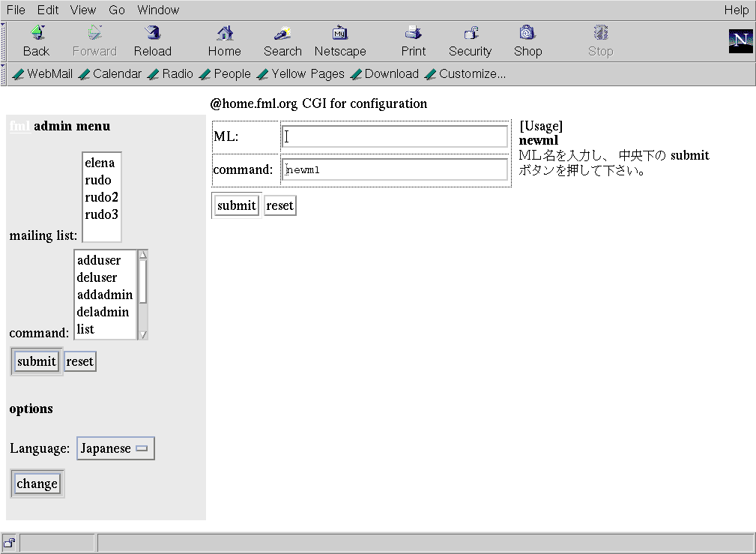The height and width of the screenshot is (554, 756).
Task: Go to Home via toolbar icon
Action: (224, 34)
